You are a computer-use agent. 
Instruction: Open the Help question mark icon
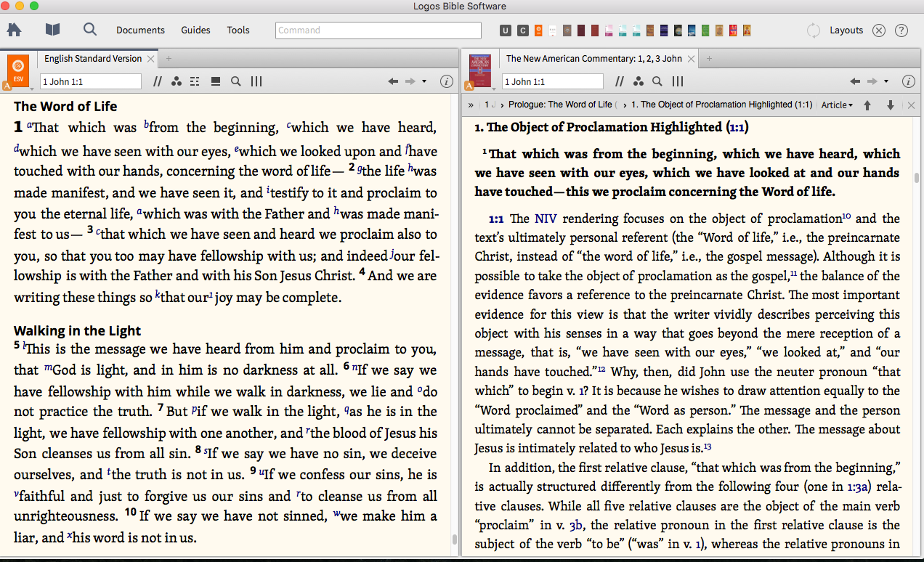901,30
